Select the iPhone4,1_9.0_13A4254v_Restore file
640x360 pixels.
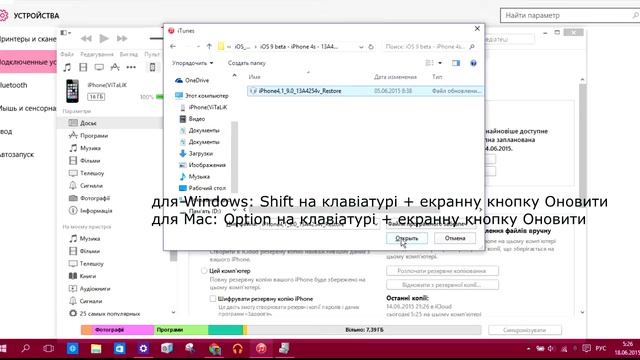pos(364,91)
